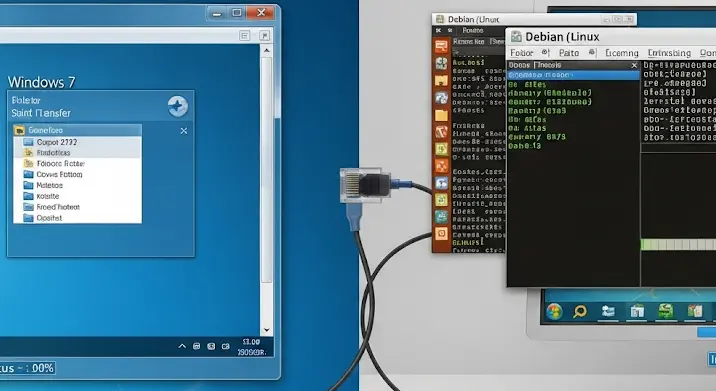Open the green taskbar application icon
This screenshot has height=391, width=716.
click(666, 311)
